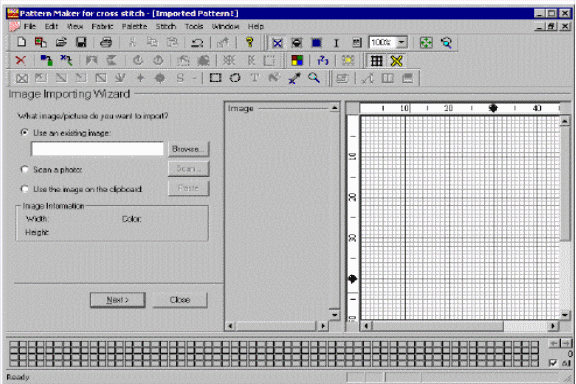The width and height of the screenshot is (576, 384).
Task: Select Use an existing image option
Action: [x=25, y=133]
